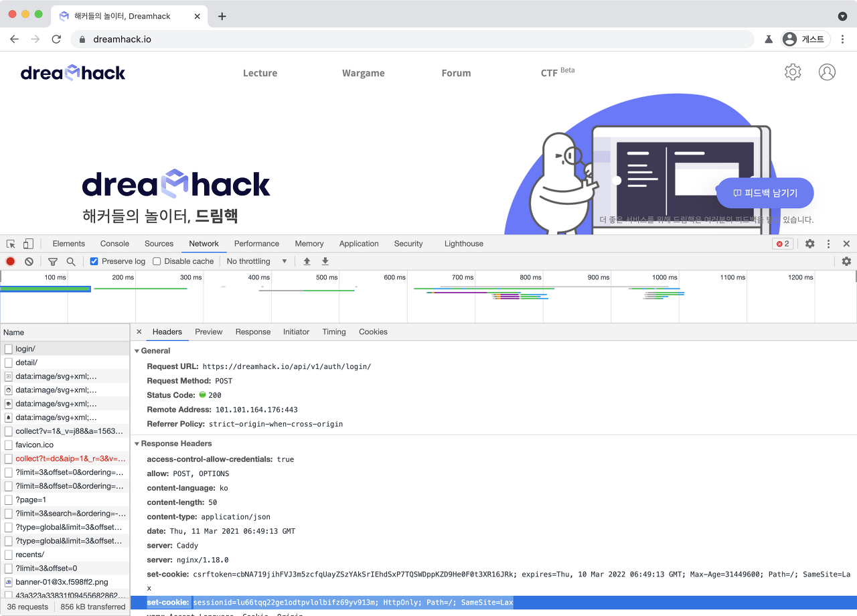This screenshot has width=857, height=616.
Task: Click the 500 ms timeline marker
Action: click(327, 277)
